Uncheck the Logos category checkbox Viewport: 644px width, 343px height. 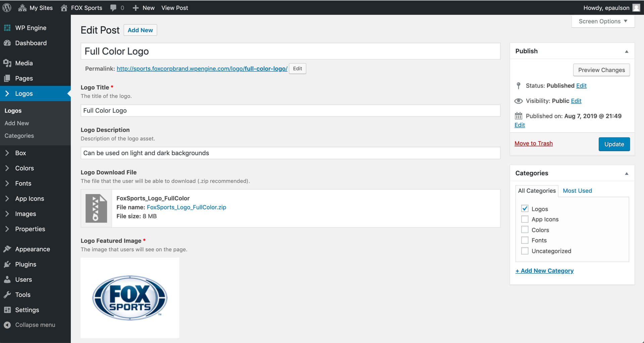tap(525, 208)
